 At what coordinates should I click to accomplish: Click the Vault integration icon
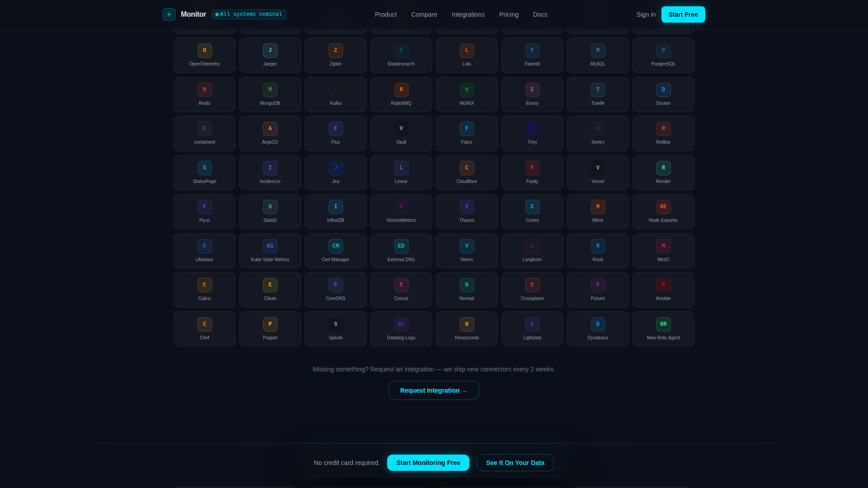(401, 129)
